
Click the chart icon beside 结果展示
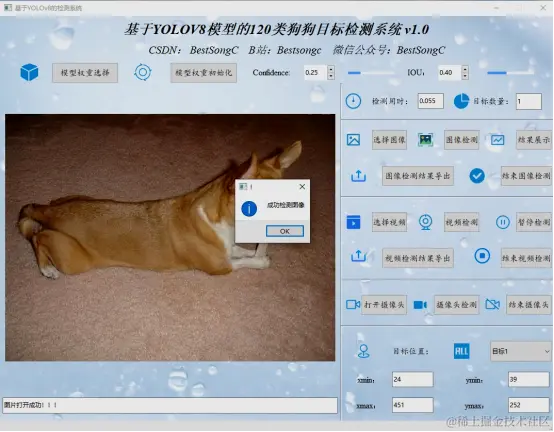click(497, 140)
